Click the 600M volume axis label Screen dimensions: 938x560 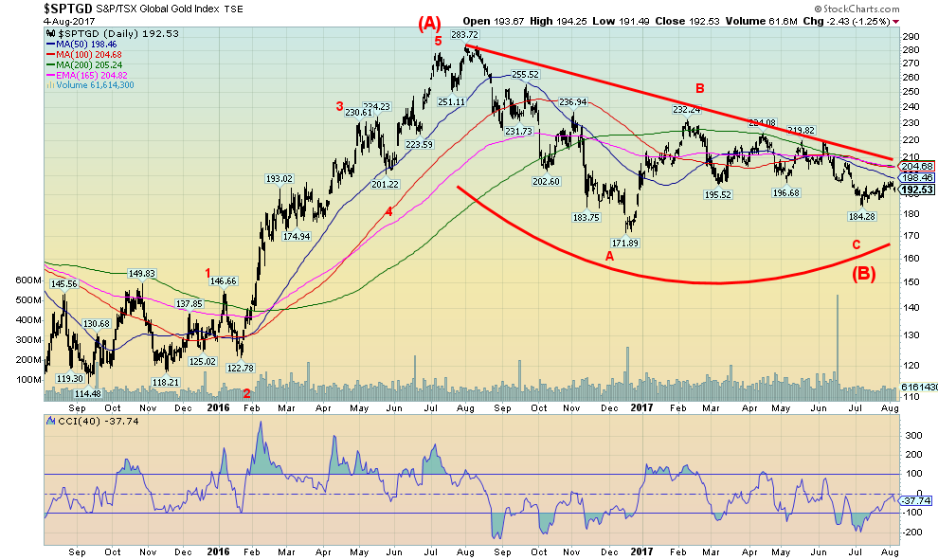click(28, 280)
